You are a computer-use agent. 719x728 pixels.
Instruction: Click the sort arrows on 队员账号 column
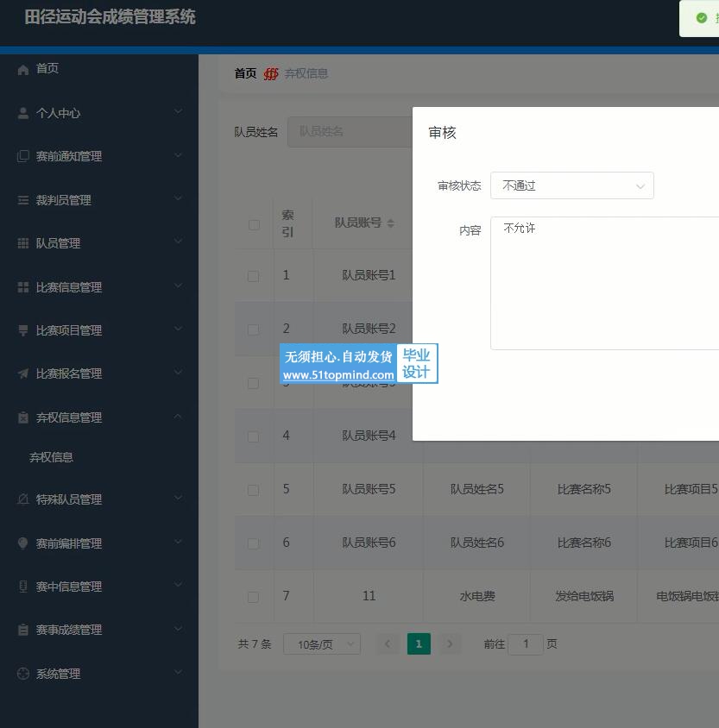coord(391,223)
